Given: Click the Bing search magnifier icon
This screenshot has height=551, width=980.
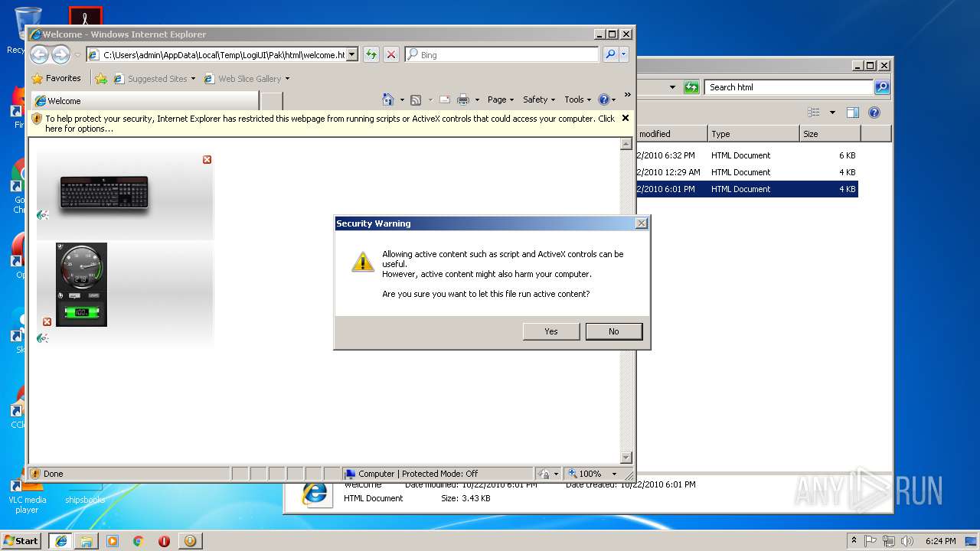Looking at the screenshot, I should 610,54.
